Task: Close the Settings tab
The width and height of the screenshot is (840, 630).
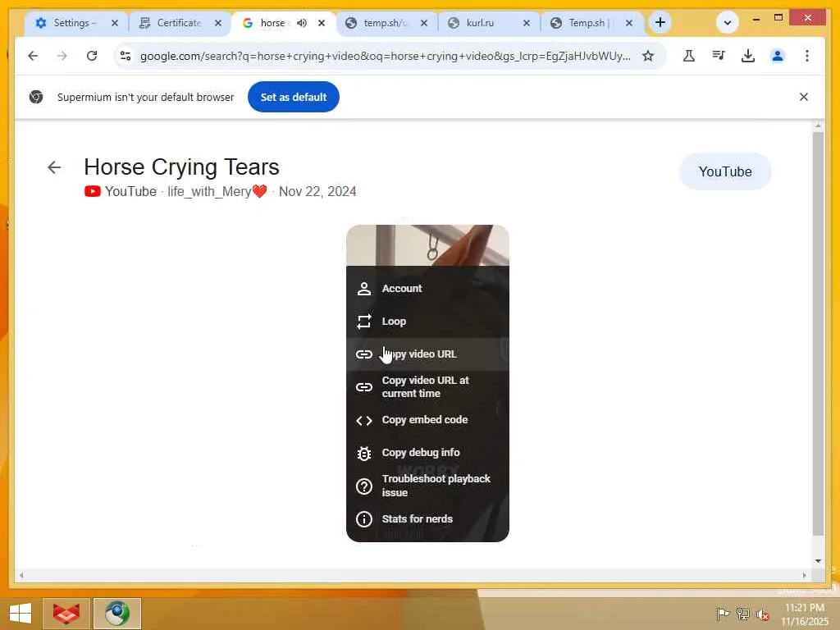Action: 115,23
